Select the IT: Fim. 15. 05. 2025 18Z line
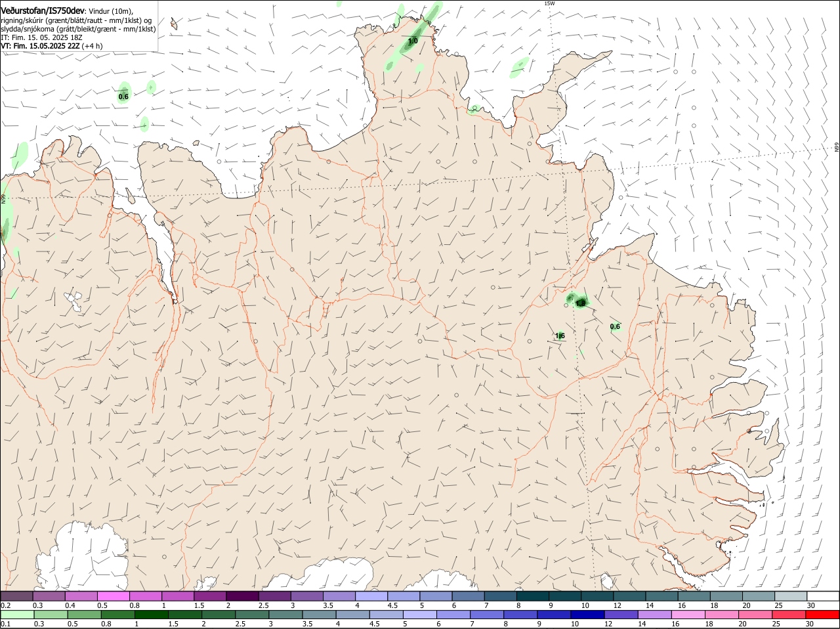The height and width of the screenshot is (629, 840). [41, 37]
